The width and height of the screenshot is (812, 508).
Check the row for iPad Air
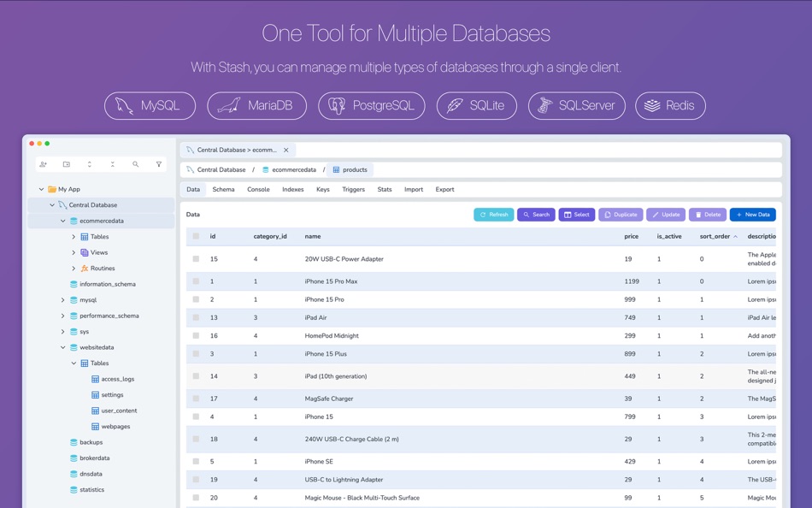click(x=196, y=317)
